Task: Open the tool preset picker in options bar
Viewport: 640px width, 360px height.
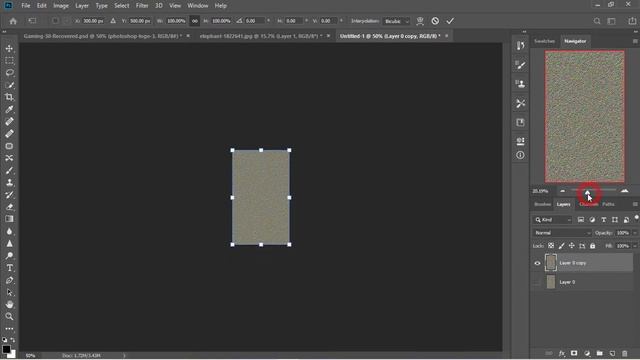Action: (32, 21)
